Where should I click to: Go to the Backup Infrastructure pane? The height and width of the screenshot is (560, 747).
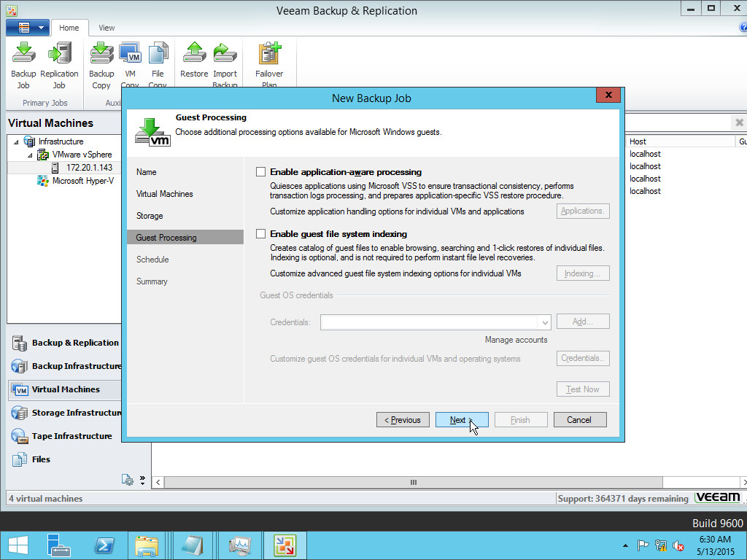[65, 366]
